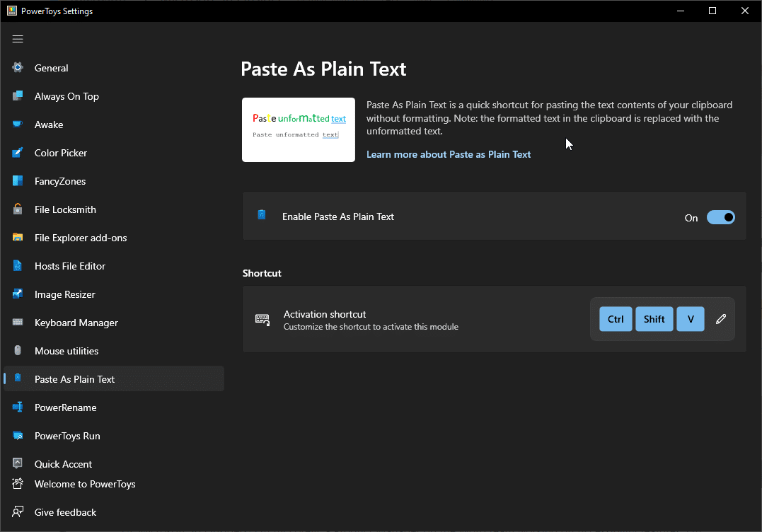Viewport: 762px width, 532px height.
Task: Click the keyboard icon beside Activation shortcut
Action: (262, 320)
